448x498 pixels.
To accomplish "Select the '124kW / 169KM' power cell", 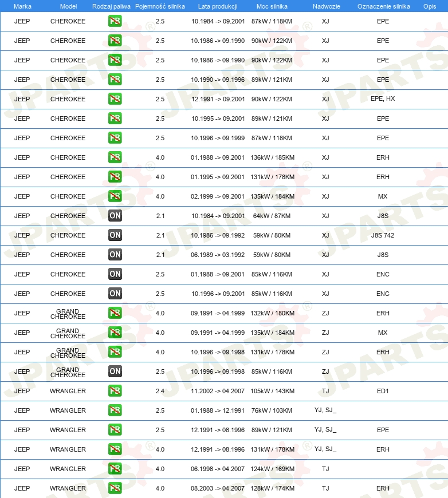I will 273,469.
